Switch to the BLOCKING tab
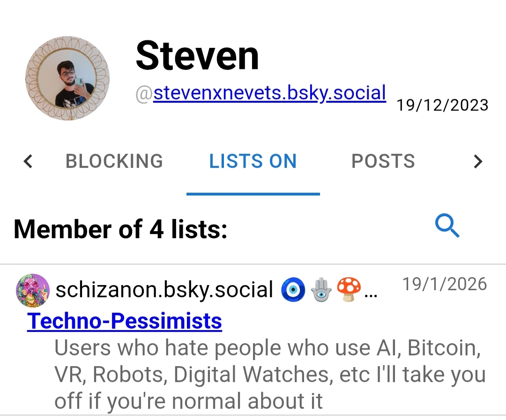Viewport: 506px width, 420px height. (x=114, y=161)
